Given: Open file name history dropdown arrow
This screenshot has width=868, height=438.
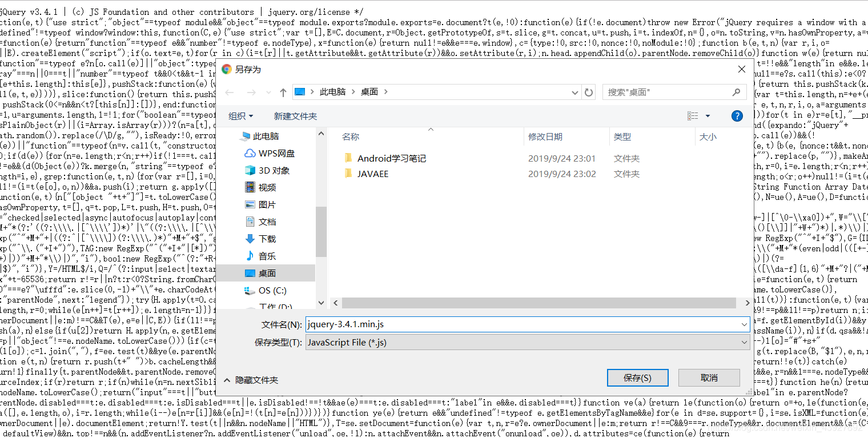Looking at the screenshot, I should pyautogui.click(x=744, y=324).
